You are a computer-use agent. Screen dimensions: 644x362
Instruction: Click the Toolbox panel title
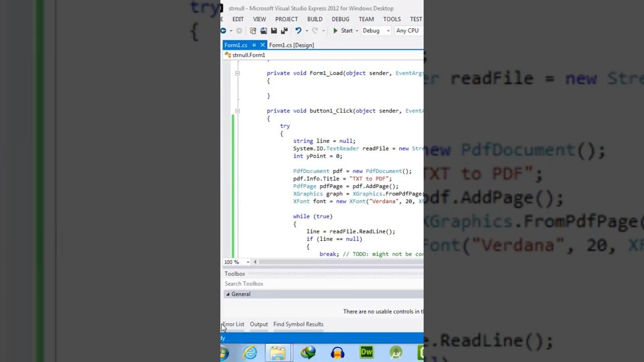[x=235, y=274]
